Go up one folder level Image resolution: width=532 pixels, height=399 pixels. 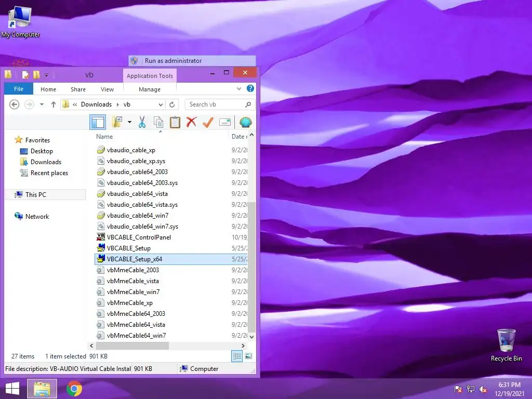click(x=54, y=104)
